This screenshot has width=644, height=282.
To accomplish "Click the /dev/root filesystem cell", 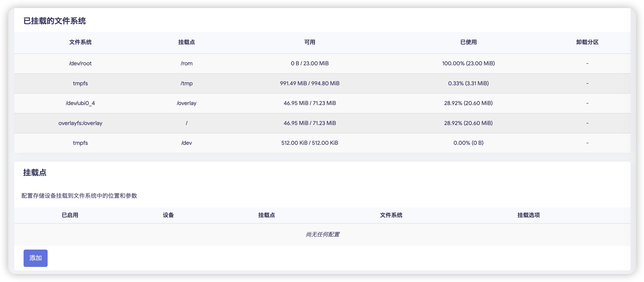I will pos(80,63).
